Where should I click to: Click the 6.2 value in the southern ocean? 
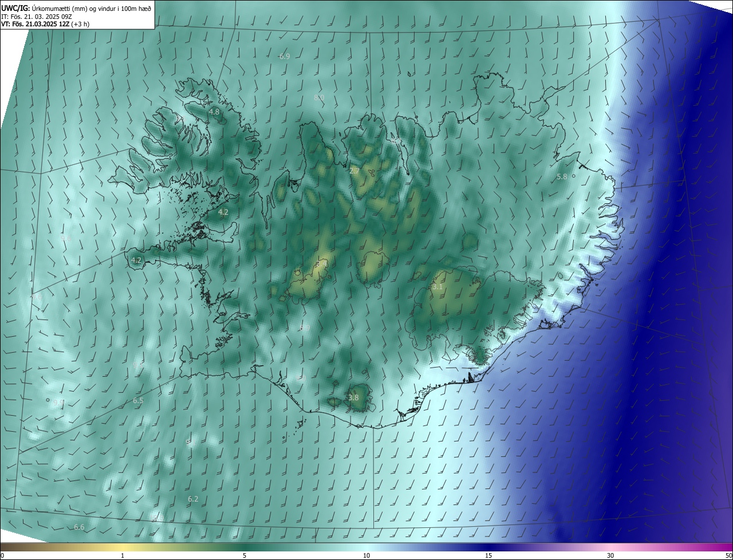tap(193, 499)
